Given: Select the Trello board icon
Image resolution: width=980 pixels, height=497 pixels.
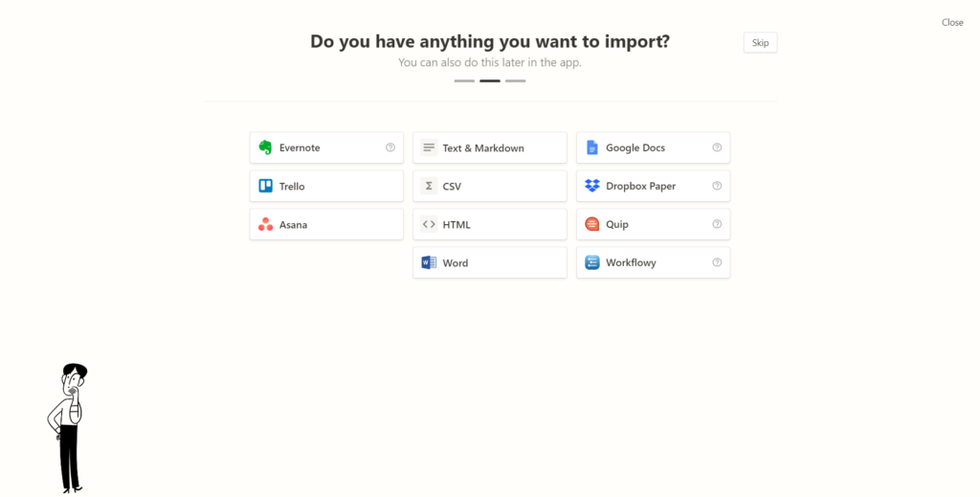Looking at the screenshot, I should coord(266,186).
